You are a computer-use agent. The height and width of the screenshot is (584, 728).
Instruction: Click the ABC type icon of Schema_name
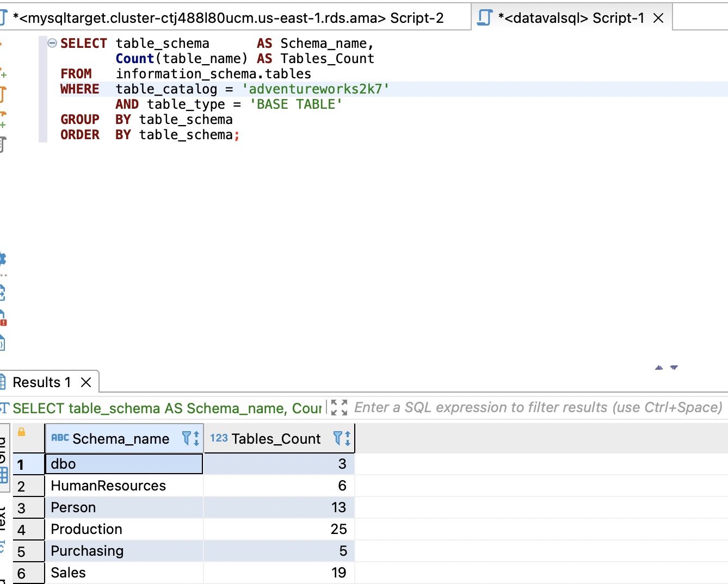click(60, 438)
